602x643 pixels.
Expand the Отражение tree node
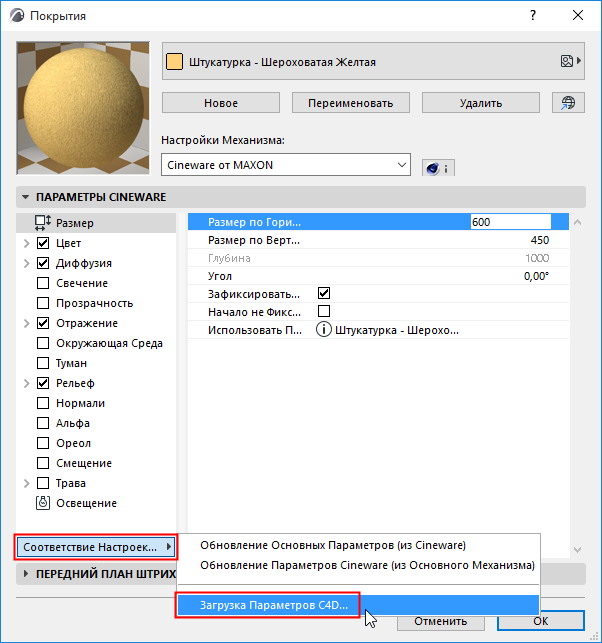tap(27, 323)
